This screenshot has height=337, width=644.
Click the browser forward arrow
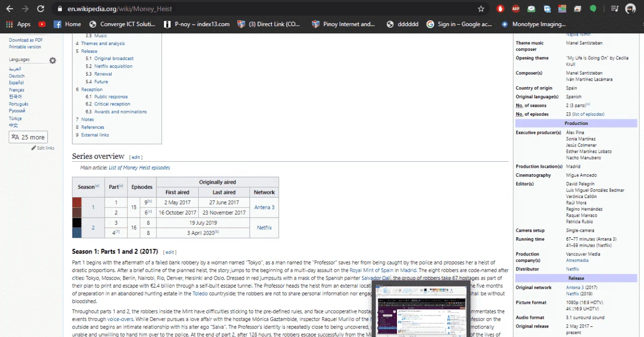25,9
